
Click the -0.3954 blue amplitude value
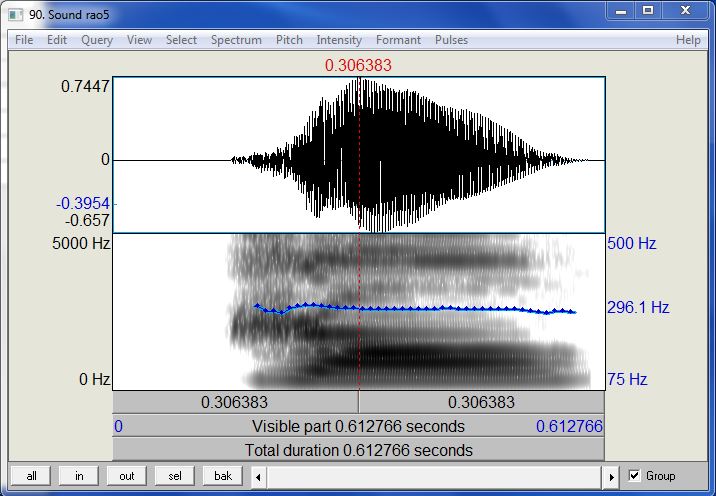(x=83, y=203)
